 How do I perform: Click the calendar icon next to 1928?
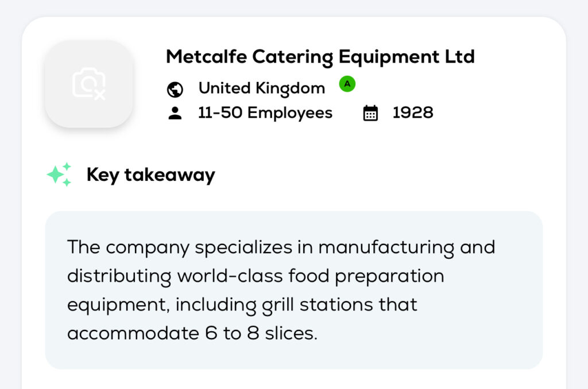[371, 113]
